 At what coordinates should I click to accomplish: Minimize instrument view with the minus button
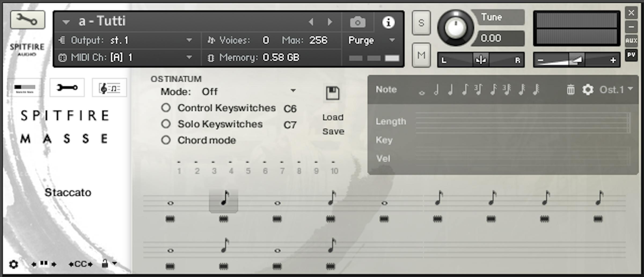coord(631,27)
